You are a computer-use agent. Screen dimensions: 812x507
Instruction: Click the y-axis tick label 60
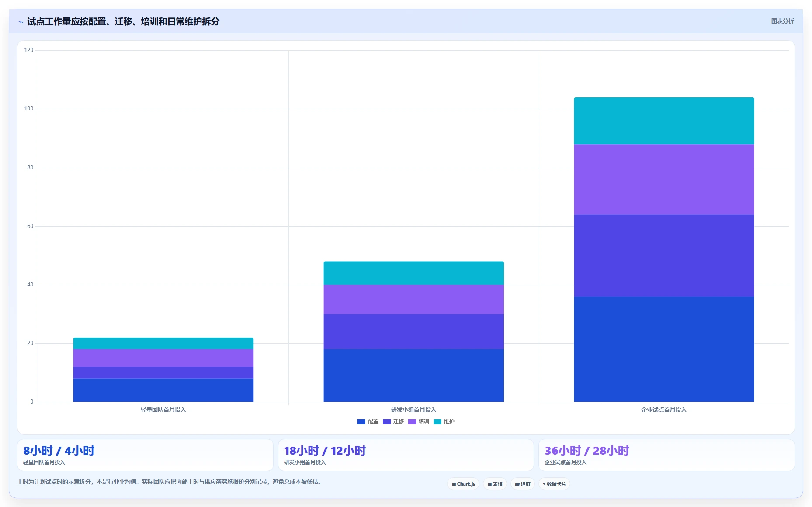click(30, 226)
